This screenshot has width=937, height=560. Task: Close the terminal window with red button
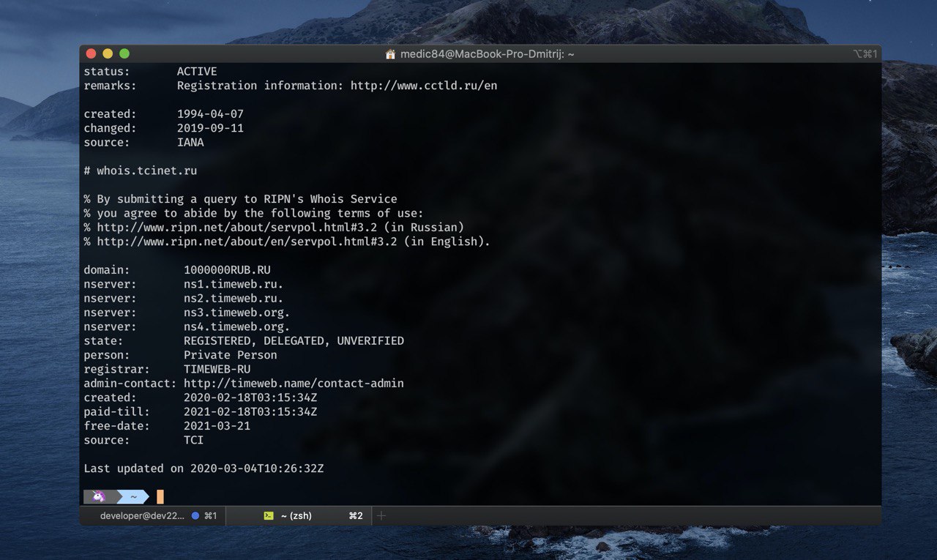pos(92,53)
